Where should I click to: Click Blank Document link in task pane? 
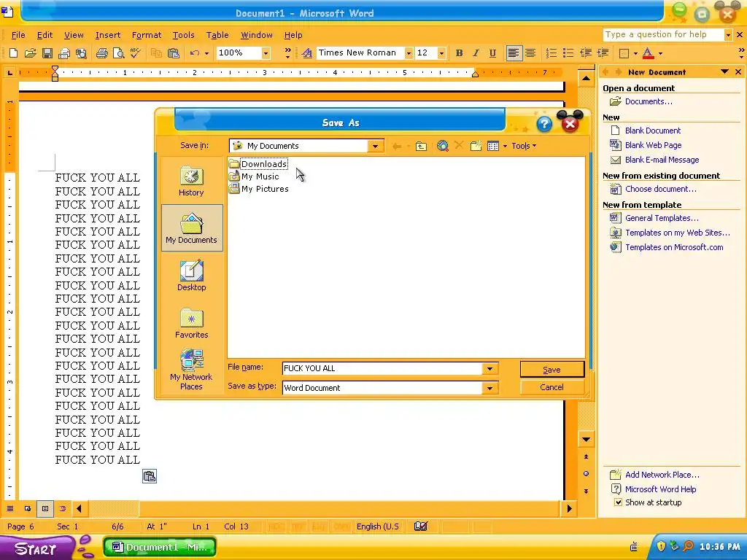[x=653, y=131]
